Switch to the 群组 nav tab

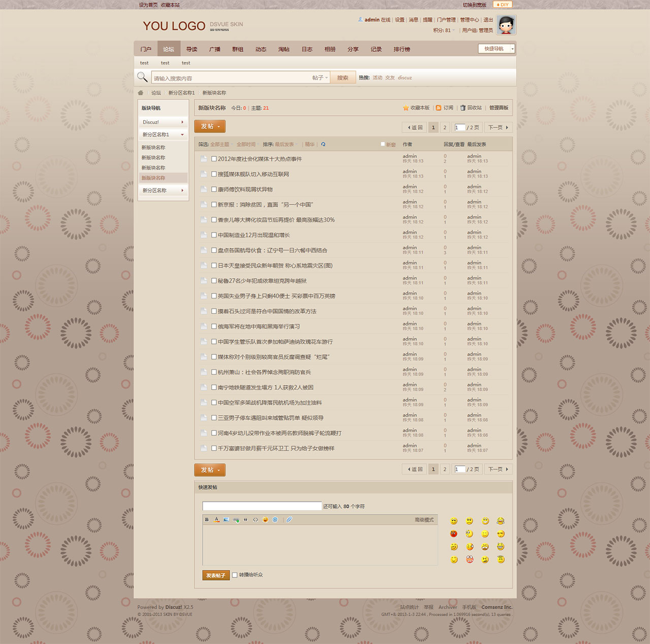[238, 49]
